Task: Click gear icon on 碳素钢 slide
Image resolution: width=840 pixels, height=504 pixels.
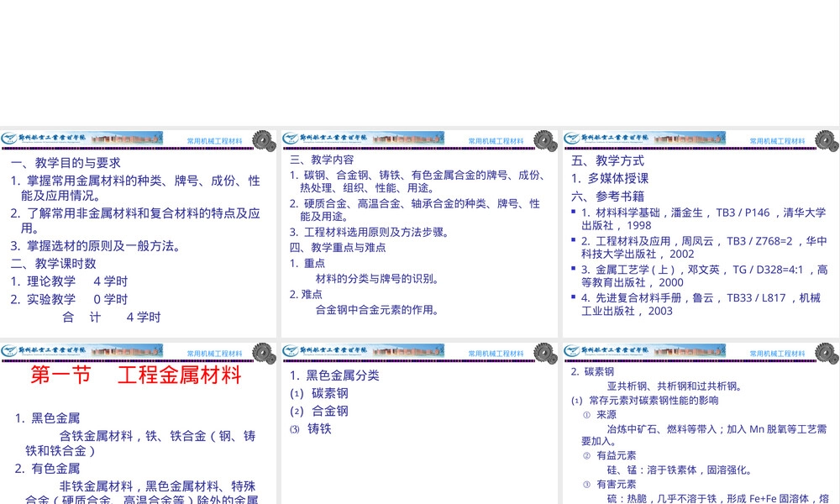Action: click(827, 353)
